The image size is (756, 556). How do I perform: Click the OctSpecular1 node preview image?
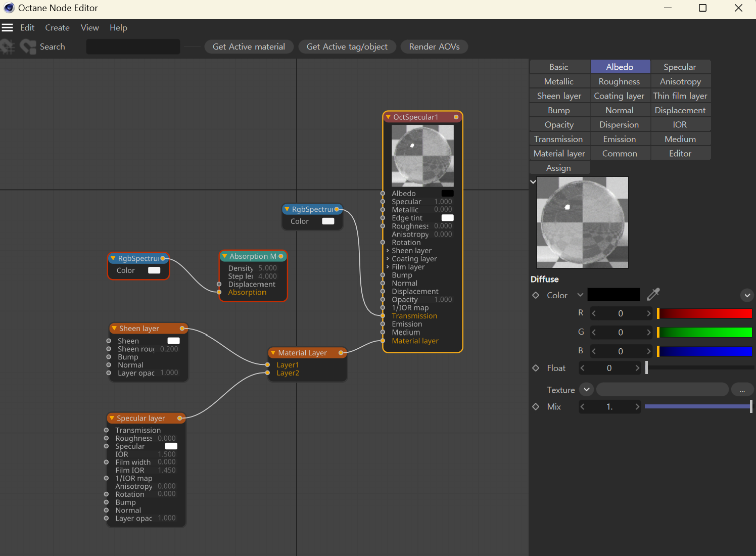click(423, 156)
